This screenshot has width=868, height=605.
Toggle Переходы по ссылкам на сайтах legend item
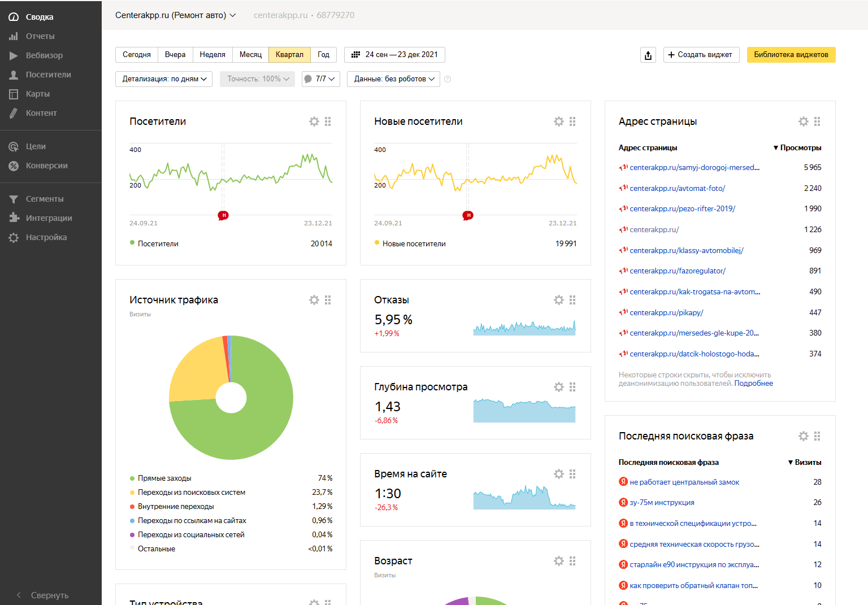[x=188, y=520]
